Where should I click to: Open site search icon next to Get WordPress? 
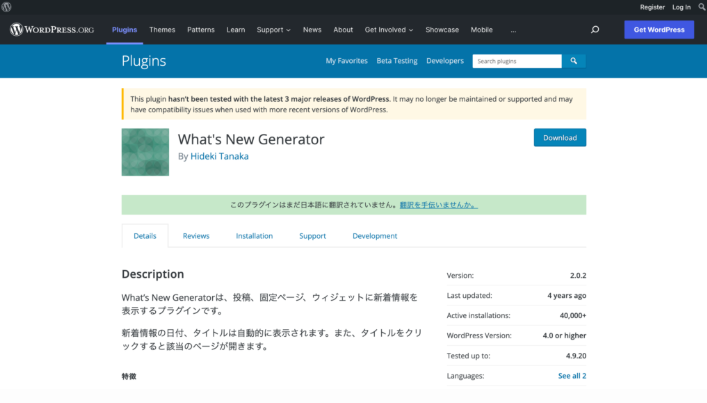point(595,30)
